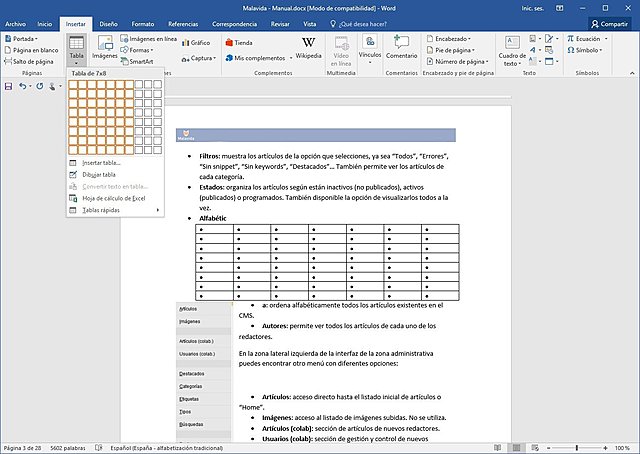Switch to the Revisar tab
The width and height of the screenshot is (640, 454).
click(280, 24)
